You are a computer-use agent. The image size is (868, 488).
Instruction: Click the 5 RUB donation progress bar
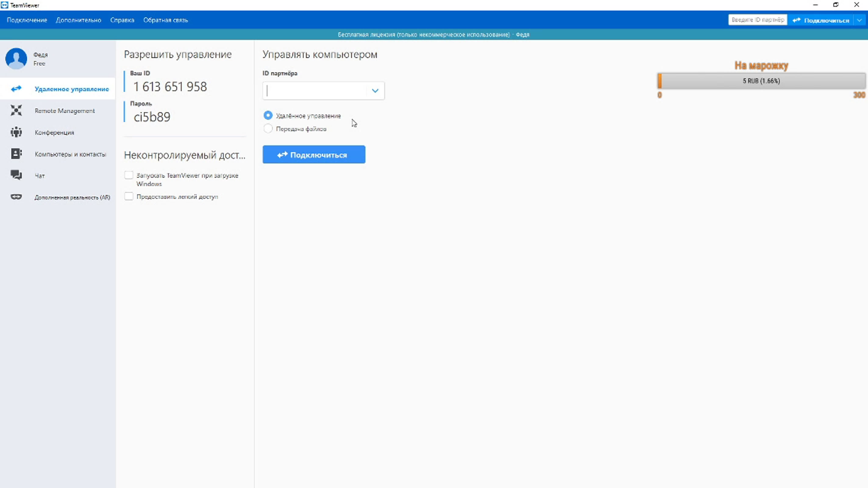pos(761,81)
